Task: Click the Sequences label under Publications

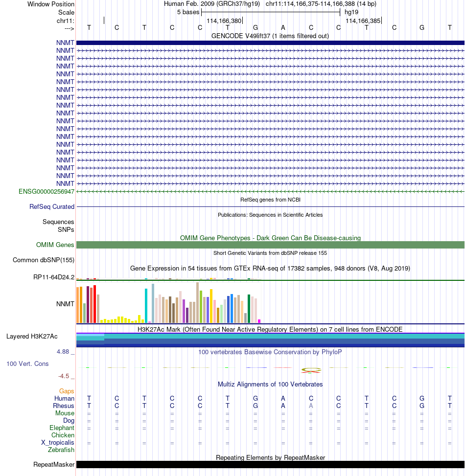Action: coord(58,222)
